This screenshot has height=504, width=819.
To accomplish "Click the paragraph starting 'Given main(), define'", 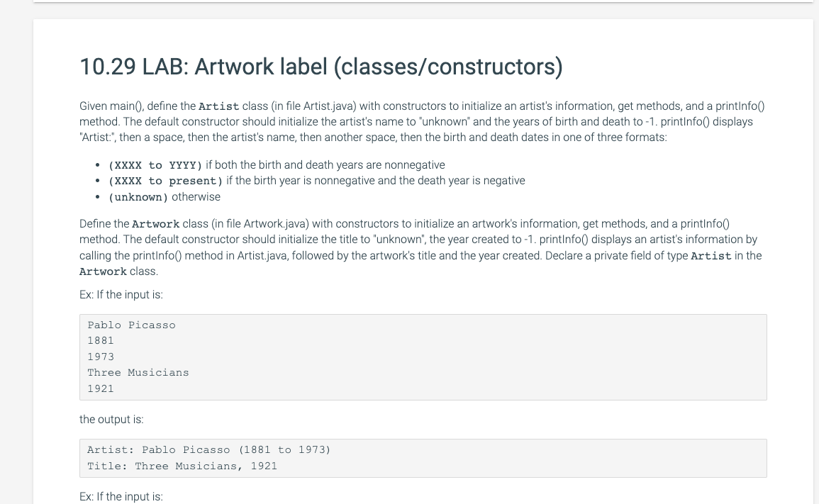I will tap(422, 122).
